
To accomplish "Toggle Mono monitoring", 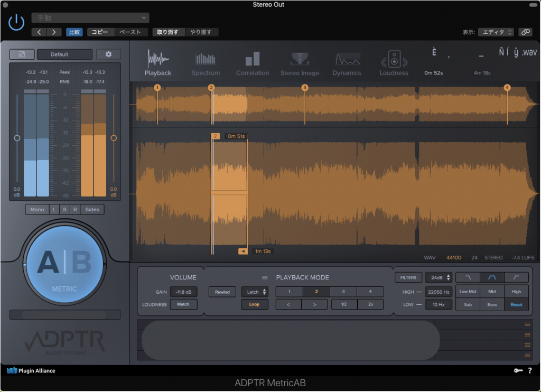I will pos(37,209).
